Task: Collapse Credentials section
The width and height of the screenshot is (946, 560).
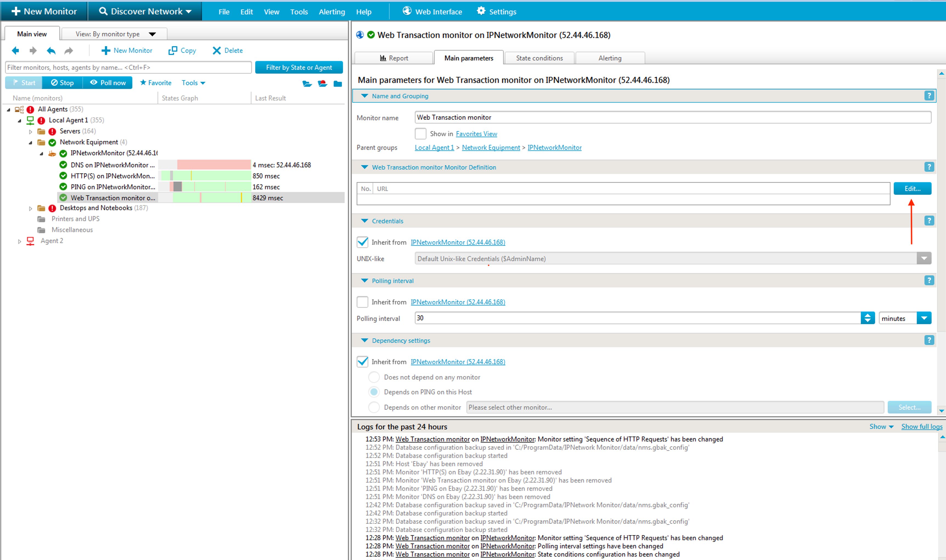Action: point(364,221)
